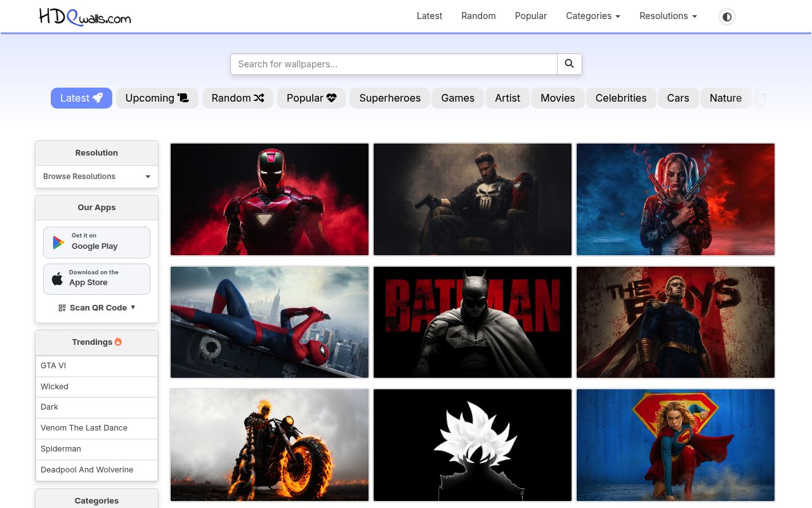Open The Boys Homelander wallpaper
812x508 pixels.
(676, 322)
